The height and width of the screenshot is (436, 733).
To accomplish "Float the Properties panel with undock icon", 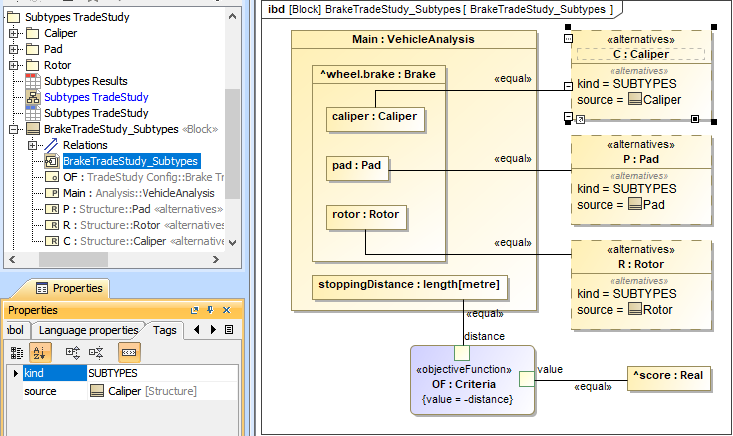I will [196, 311].
